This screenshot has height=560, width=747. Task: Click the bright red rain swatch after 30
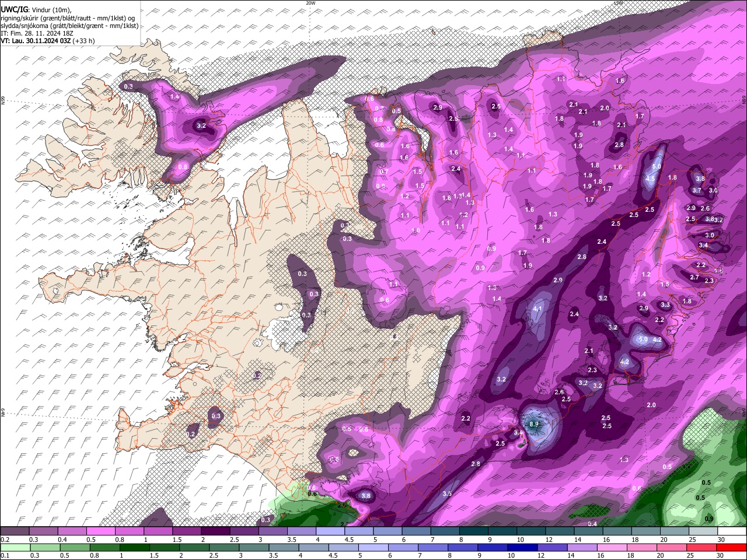tap(731, 548)
